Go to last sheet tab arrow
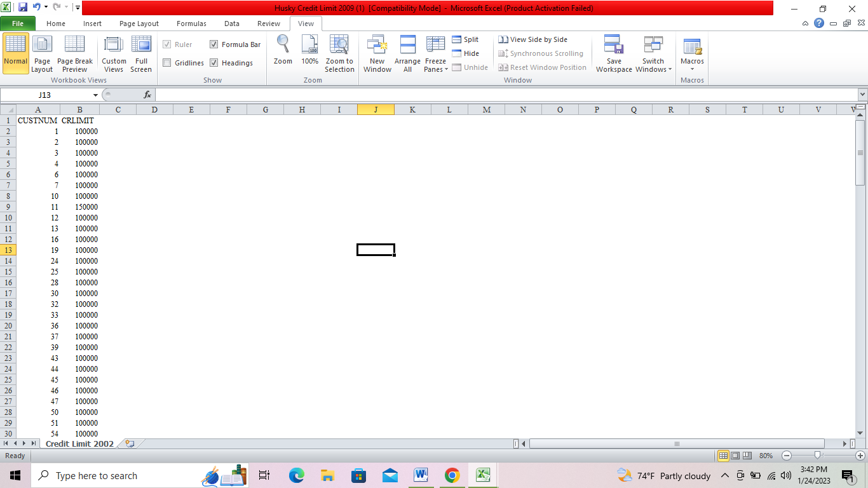This screenshot has height=488, width=868. (x=34, y=444)
